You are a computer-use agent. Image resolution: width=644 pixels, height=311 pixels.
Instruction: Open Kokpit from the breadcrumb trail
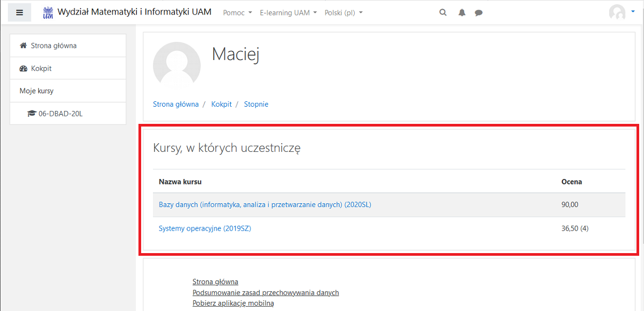221,103
